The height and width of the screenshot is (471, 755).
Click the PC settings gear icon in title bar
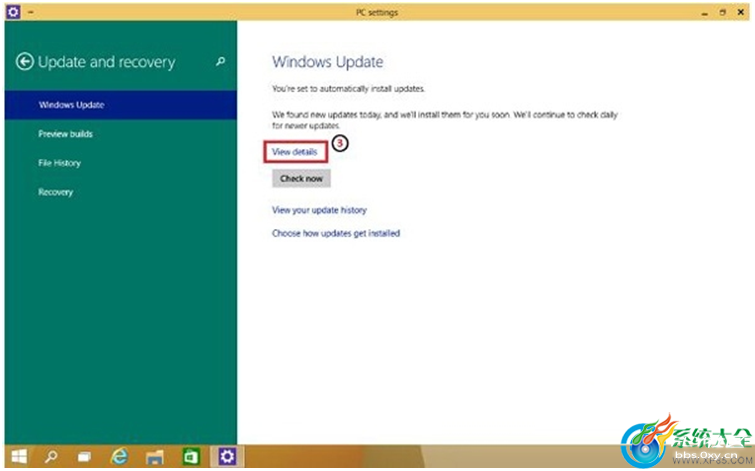pos(13,12)
